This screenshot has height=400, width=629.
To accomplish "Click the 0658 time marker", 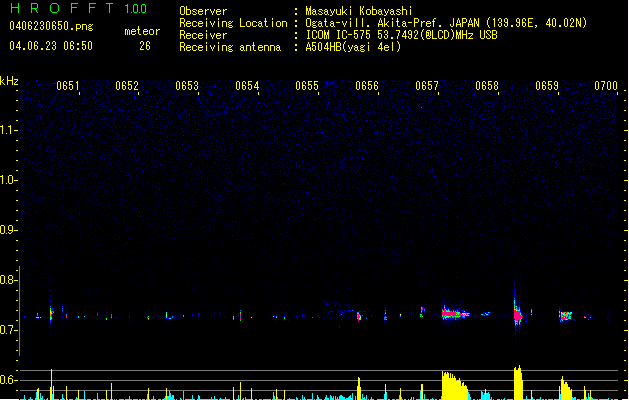I will (x=487, y=86).
